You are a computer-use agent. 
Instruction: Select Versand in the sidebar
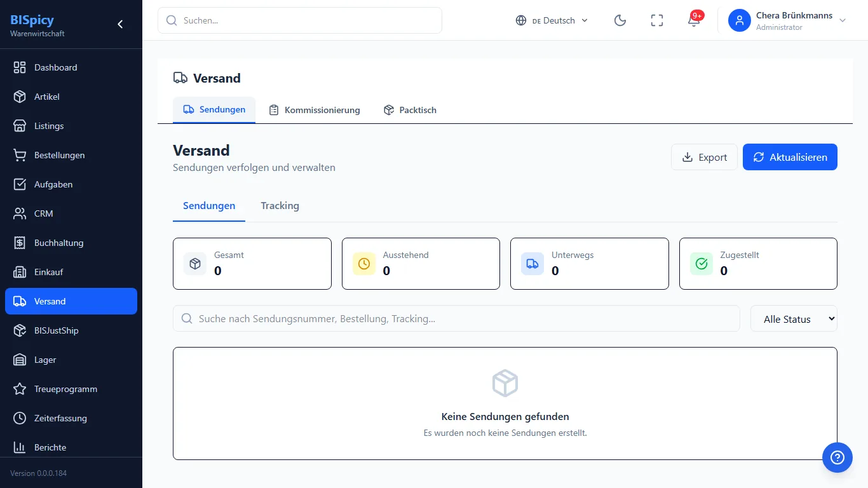pos(71,301)
